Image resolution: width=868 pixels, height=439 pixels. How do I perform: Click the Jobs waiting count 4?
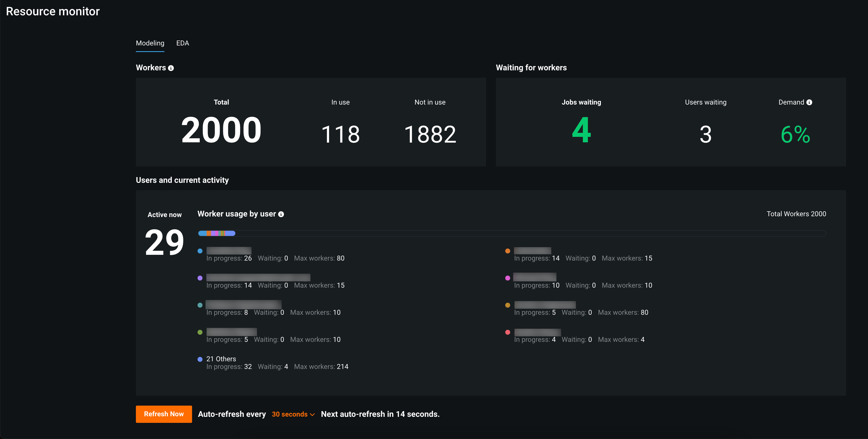(x=581, y=131)
